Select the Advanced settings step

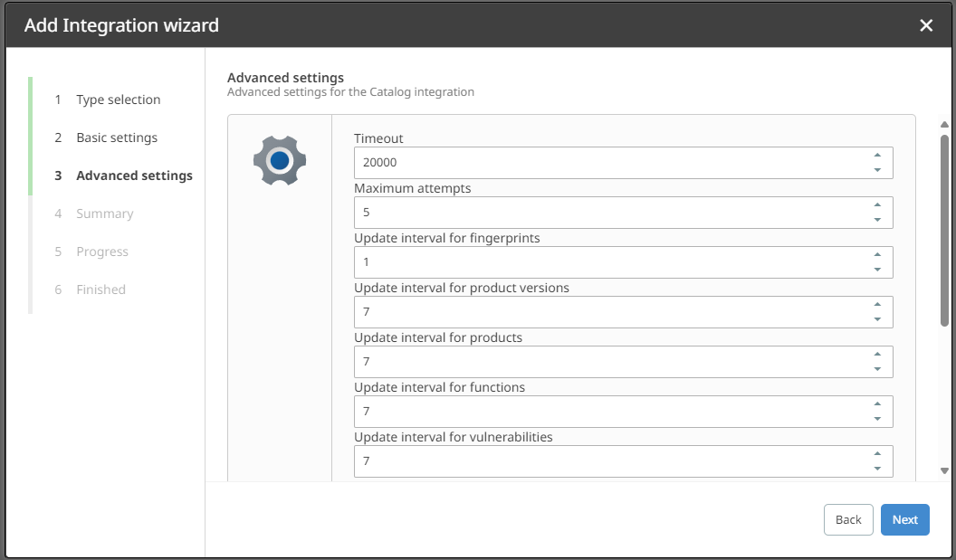(134, 176)
